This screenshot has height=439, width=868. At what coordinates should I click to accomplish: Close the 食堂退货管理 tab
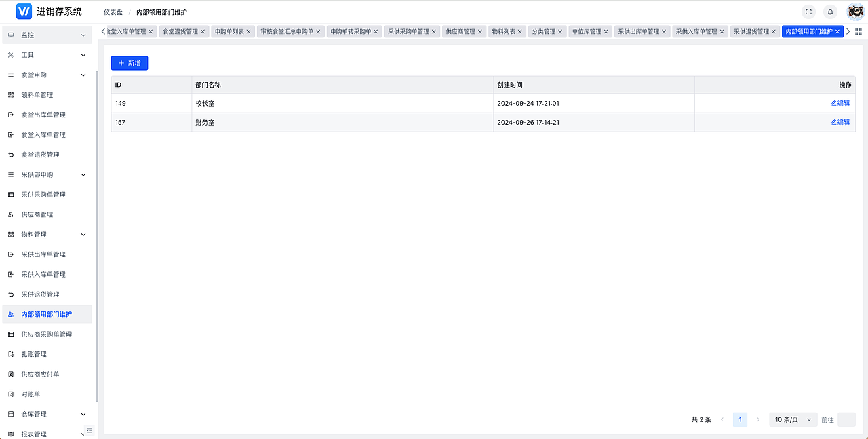(x=203, y=31)
